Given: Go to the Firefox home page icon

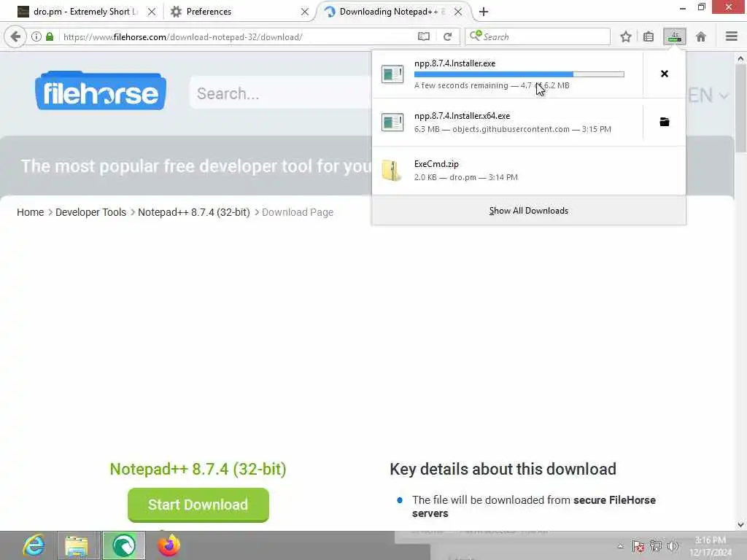Looking at the screenshot, I should point(701,36).
